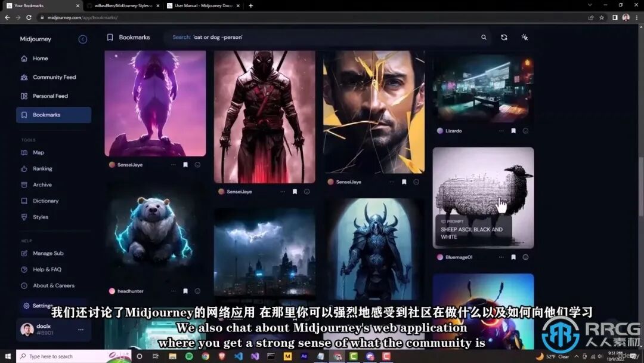The height and width of the screenshot is (363, 644).
Task: Click the Windows taskbar search box
Action: pyautogui.click(x=74, y=356)
